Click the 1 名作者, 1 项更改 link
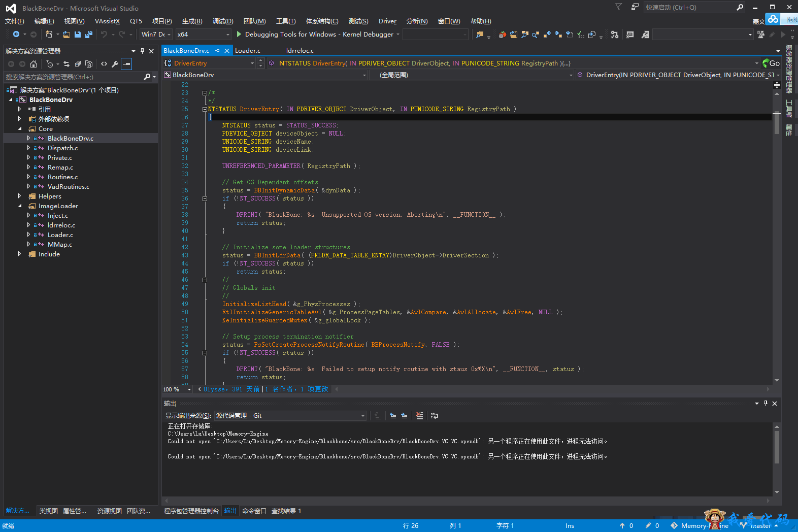 tap(296, 389)
